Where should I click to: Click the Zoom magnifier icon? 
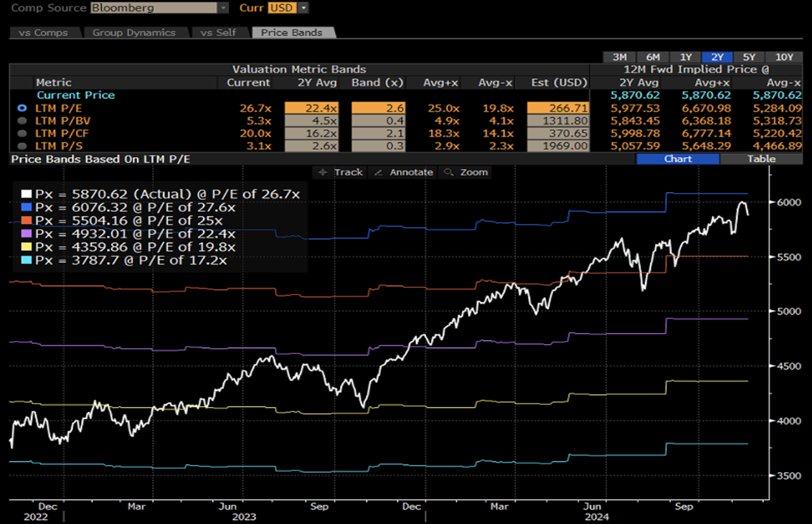click(448, 172)
